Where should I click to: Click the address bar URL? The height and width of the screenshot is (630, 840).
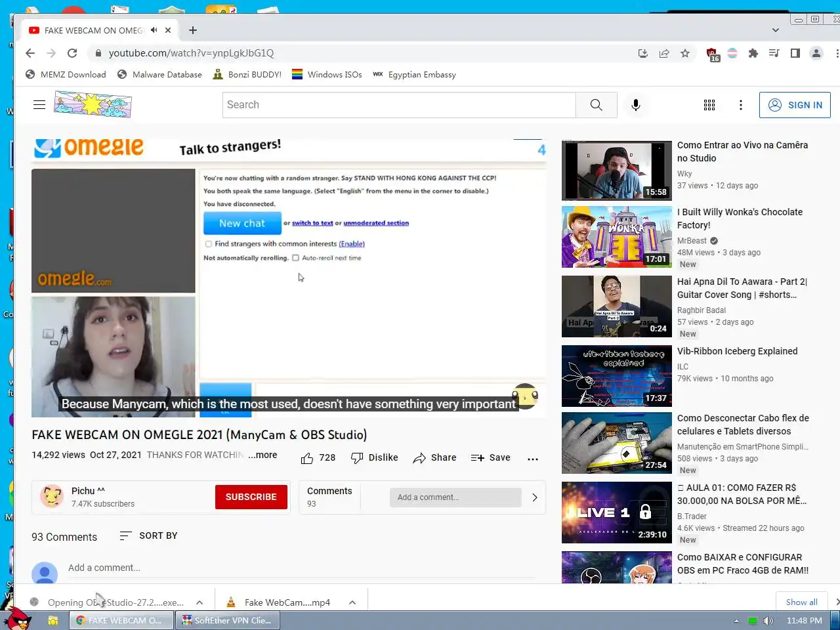coord(191,53)
